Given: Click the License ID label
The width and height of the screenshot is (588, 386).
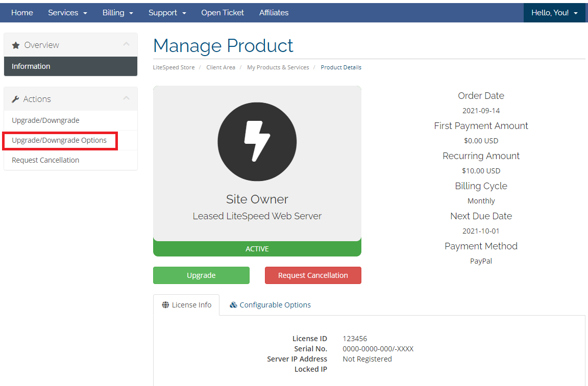Looking at the screenshot, I should pos(310,339).
